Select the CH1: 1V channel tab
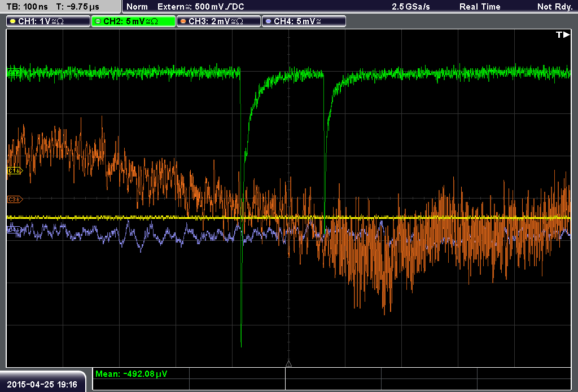 [49, 21]
